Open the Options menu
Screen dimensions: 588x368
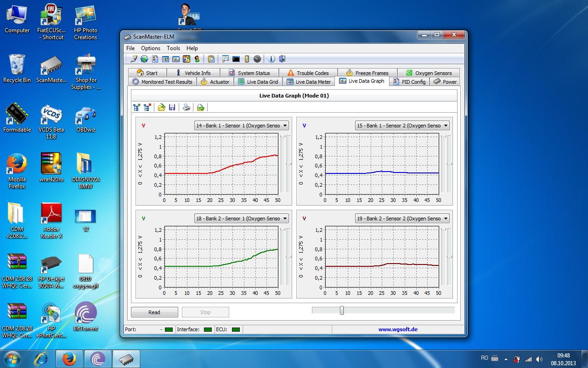pyautogui.click(x=151, y=48)
